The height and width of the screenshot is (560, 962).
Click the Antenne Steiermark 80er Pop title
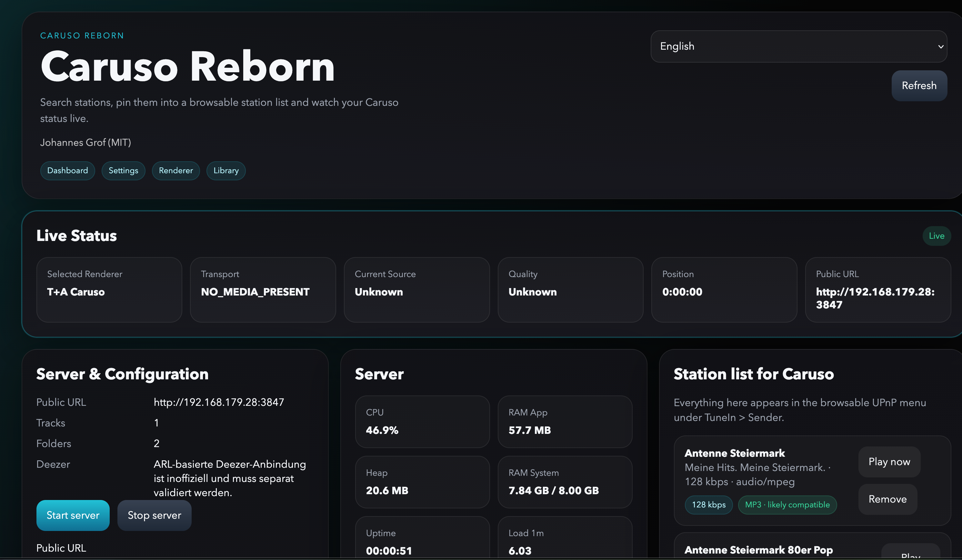click(x=758, y=550)
